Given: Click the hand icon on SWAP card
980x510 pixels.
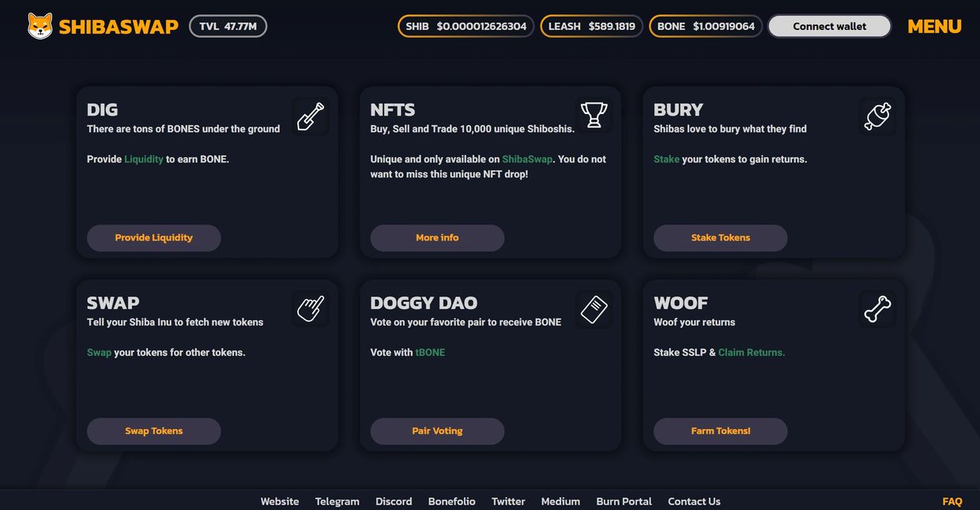Looking at the screenshot, I should [311, 308].
